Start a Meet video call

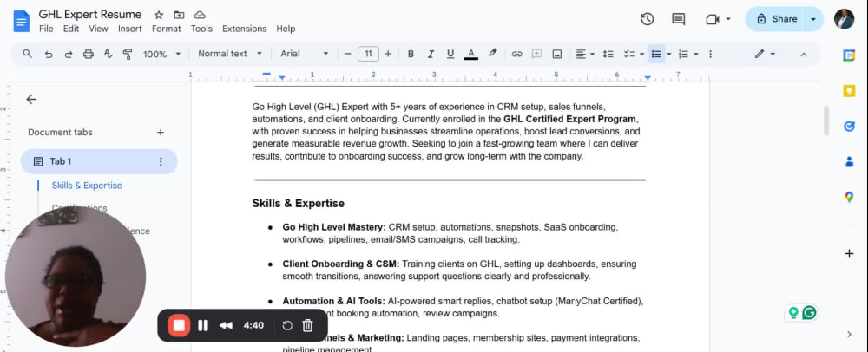pyautogui.click(x=713, y=19)
